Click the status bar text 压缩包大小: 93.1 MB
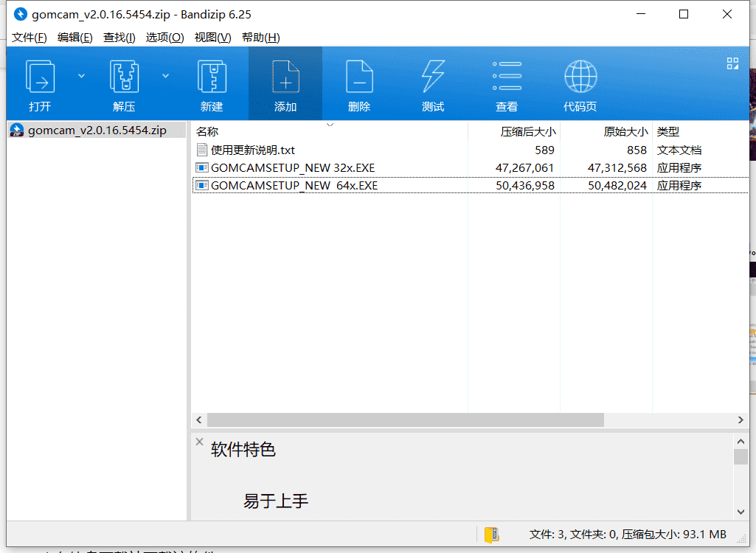Screen dimensions: 756x553 pyautogui.click(x=673, y=534)
